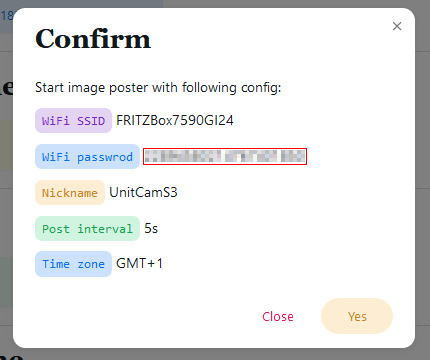Viewport: 430px width, 360px height.
Task: Click the blue Time zone label tag
Action: point(73,264)
